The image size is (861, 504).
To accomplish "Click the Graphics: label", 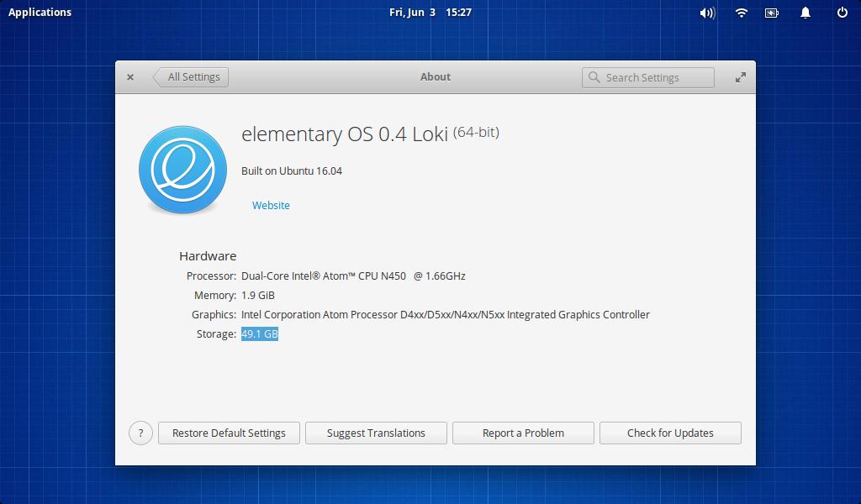I will [x=214, y=314].
